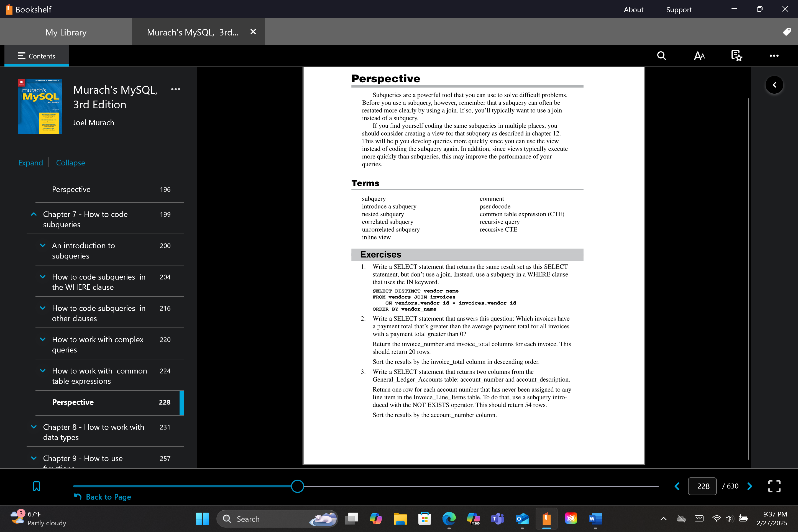Click the book cover thumbnail
Screen dimensions: 798x532
(x=40, y=106)
